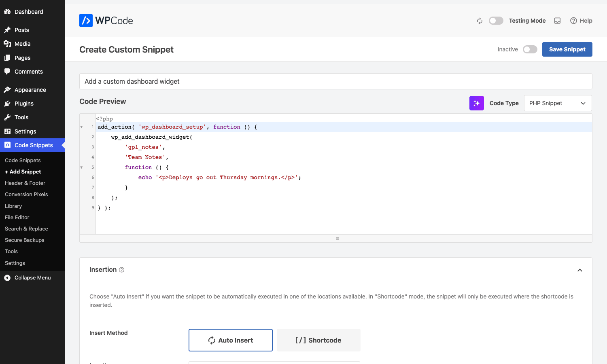Open the Code Snippets submenu link
The image size is (607, 364).
click(x=23, y=161)
